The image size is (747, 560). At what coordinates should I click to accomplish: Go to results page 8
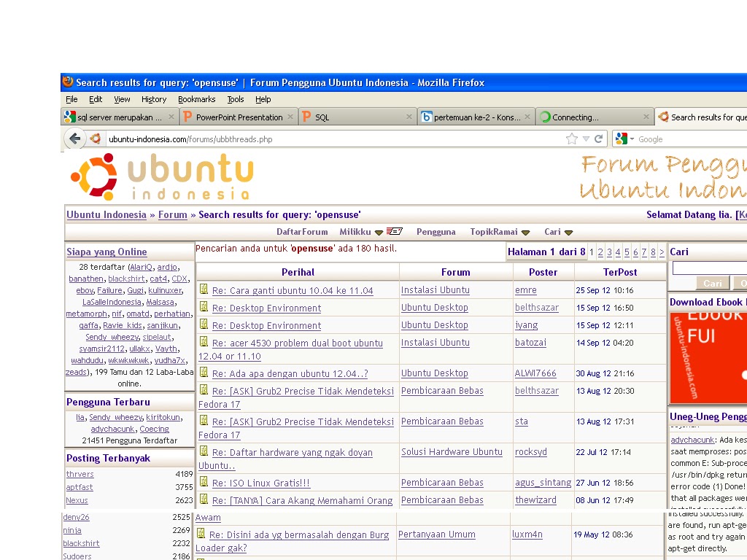pos(653,252)
